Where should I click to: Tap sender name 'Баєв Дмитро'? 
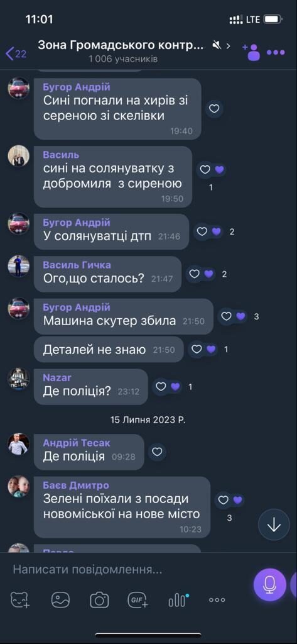click(x=76, y=485)
